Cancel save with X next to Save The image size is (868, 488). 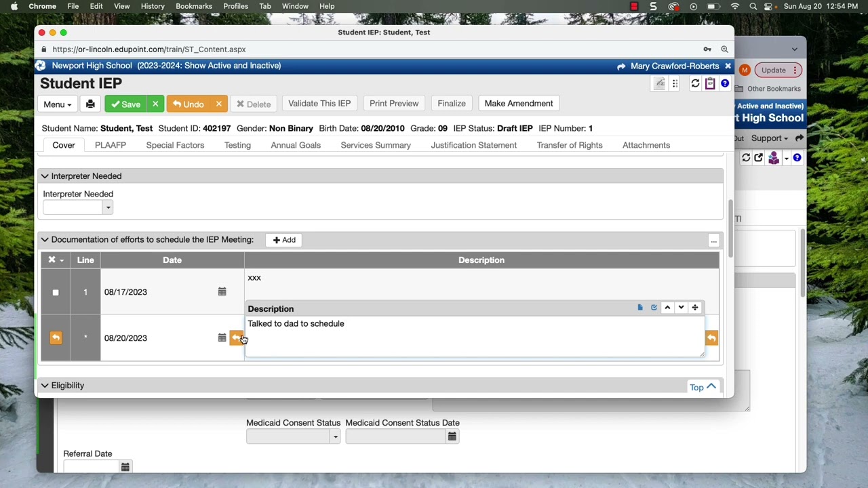tap(155, 104)
